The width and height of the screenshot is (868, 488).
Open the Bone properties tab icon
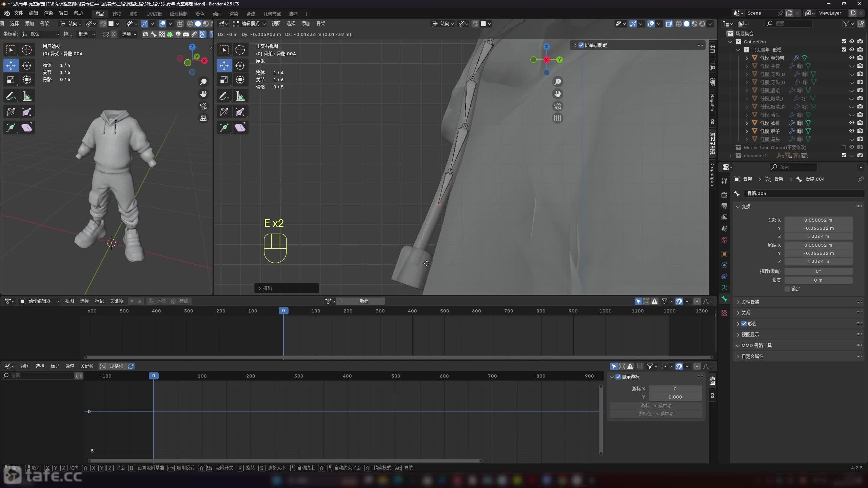click(x=725, y=299)
